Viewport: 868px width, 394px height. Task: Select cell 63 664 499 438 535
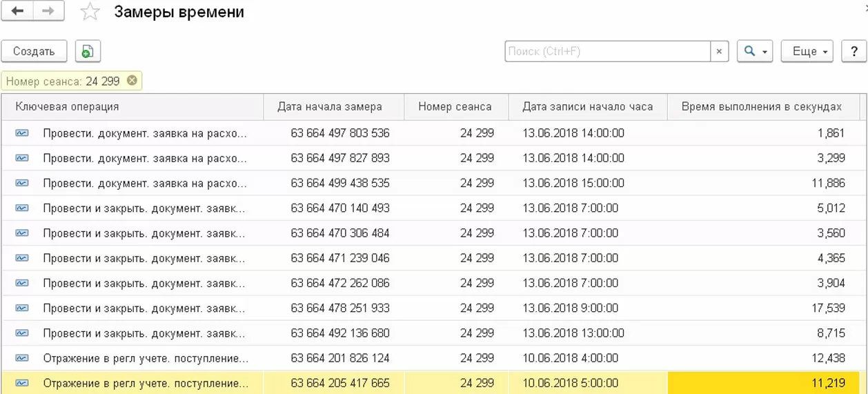(340, 183)
